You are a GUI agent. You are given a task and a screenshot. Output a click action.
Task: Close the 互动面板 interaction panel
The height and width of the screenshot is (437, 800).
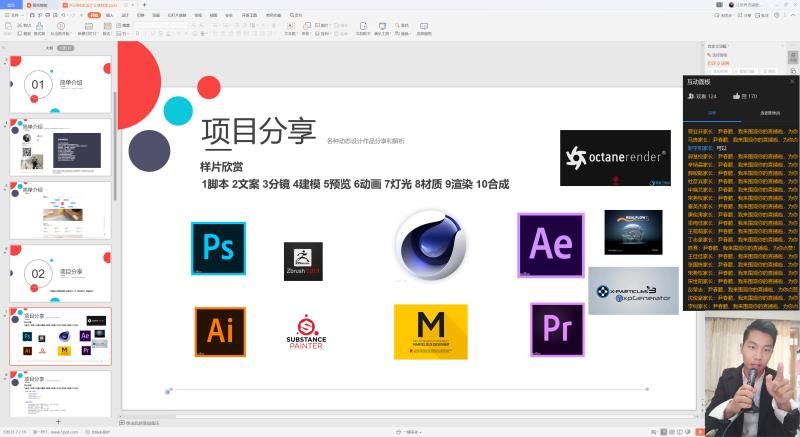[792, 81]
